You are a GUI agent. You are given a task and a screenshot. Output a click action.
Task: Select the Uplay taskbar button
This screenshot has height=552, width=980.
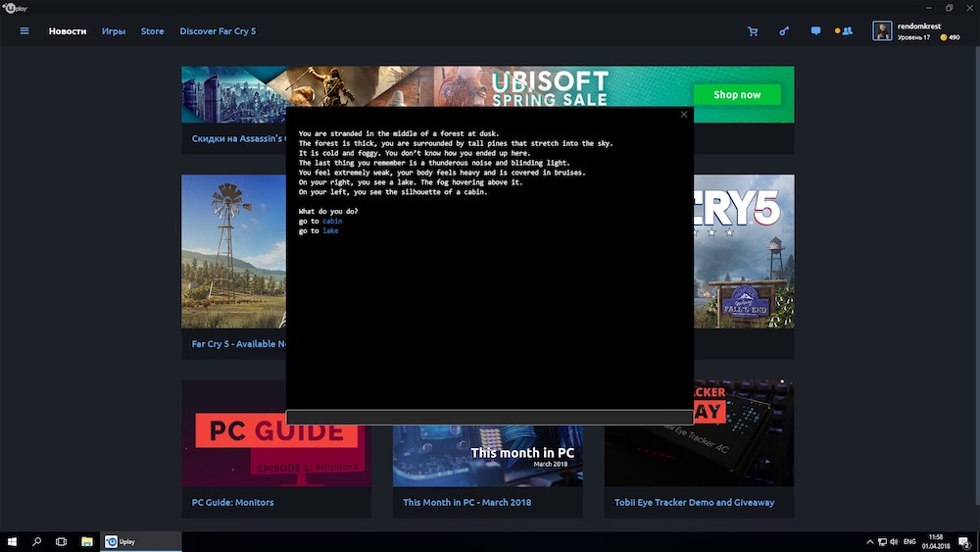140,541
